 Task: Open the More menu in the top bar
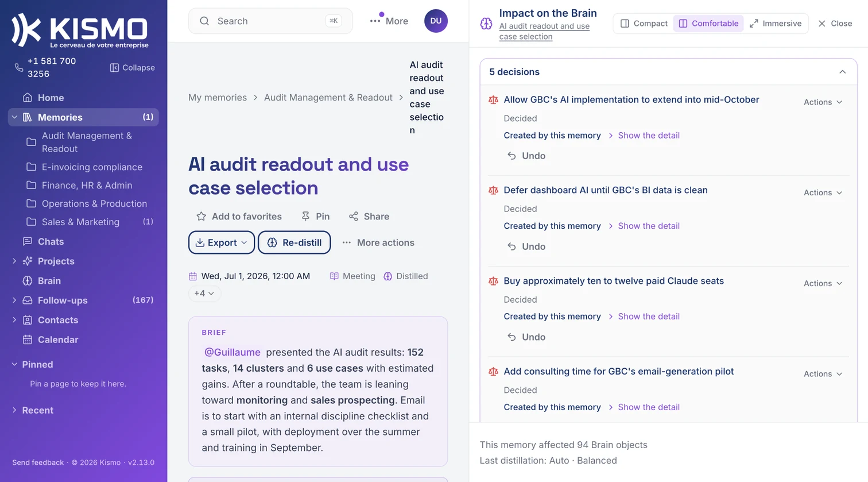tap(389, 21)
